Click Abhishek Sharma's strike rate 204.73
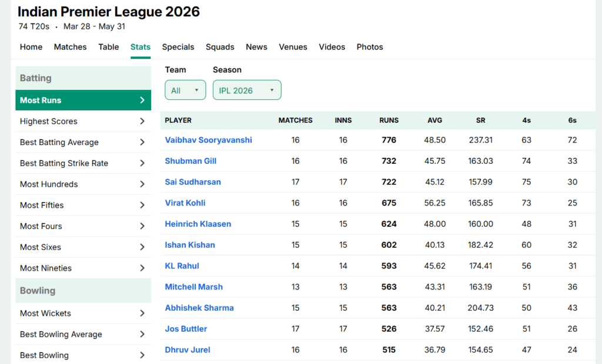This screenshot has height=364, width=602. point(481,308)
